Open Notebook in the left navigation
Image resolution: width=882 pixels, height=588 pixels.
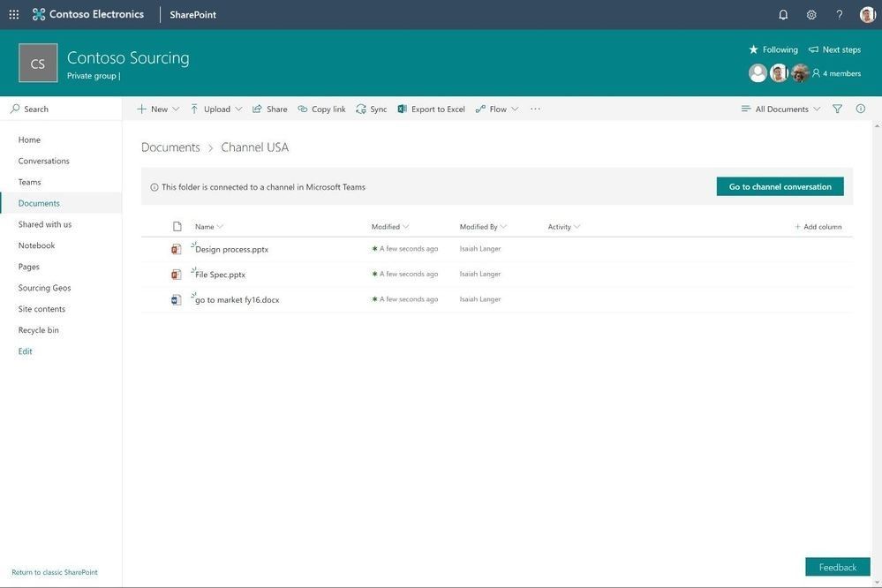(36, 245)
